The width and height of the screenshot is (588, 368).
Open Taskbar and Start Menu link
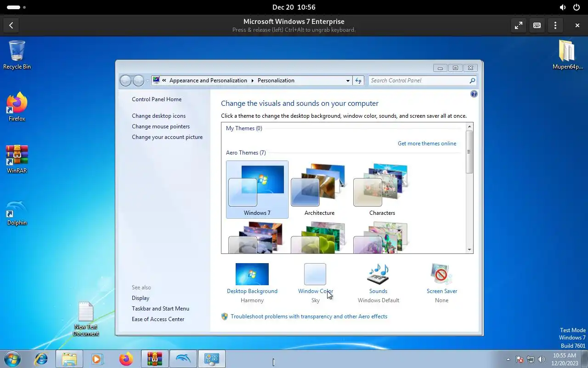pos(160,309)
